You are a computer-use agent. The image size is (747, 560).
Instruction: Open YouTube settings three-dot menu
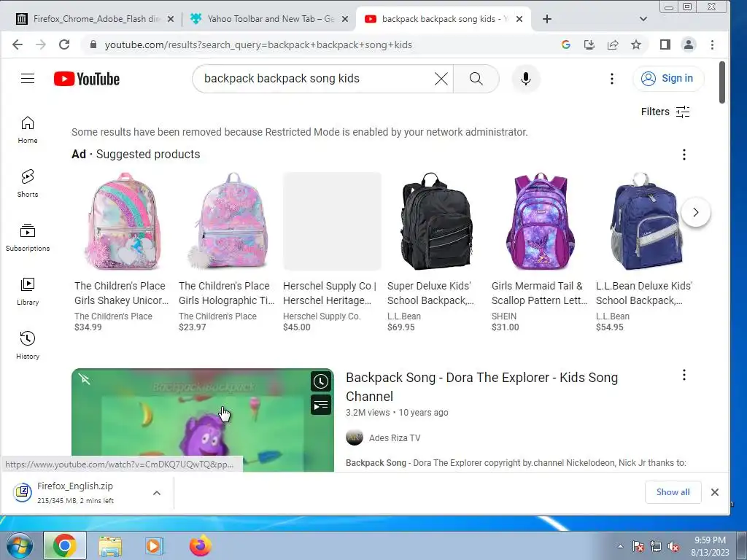pos(612,79)
